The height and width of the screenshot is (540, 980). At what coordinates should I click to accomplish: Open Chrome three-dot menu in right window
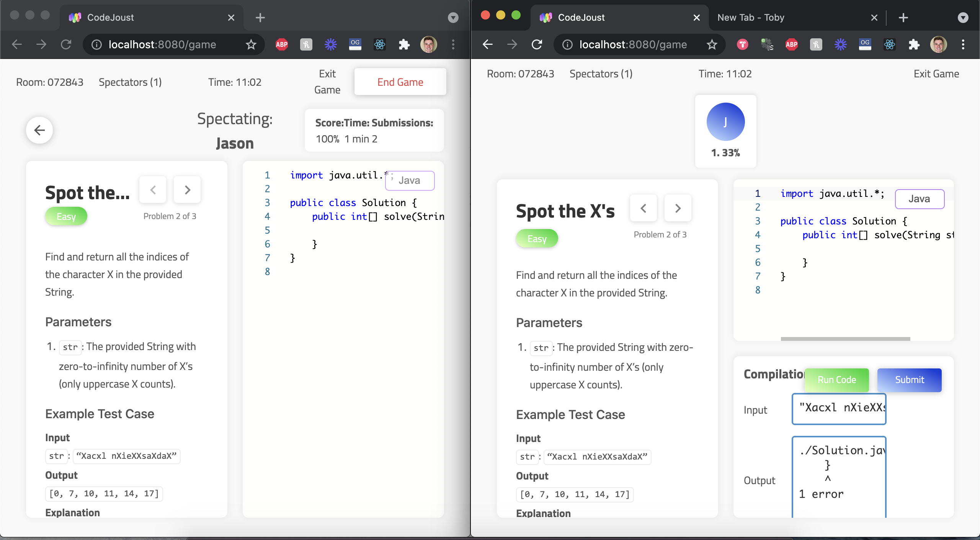click(963, 44)
